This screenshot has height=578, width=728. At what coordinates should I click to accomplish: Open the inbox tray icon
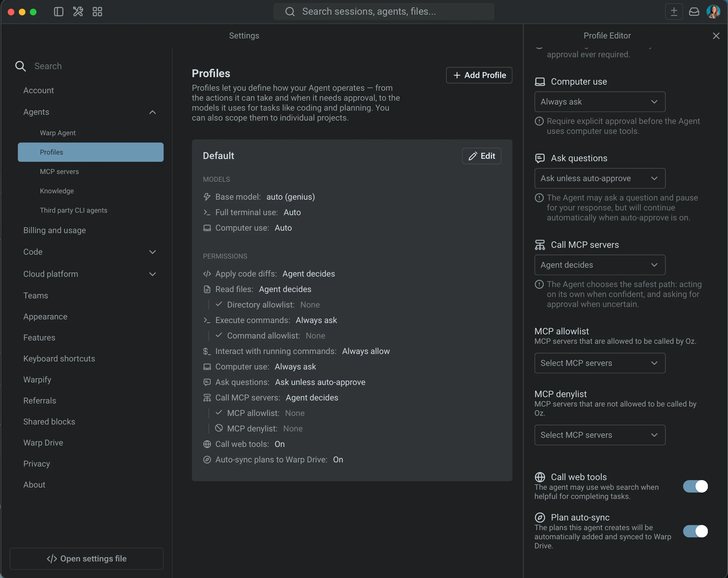(694, 12)
